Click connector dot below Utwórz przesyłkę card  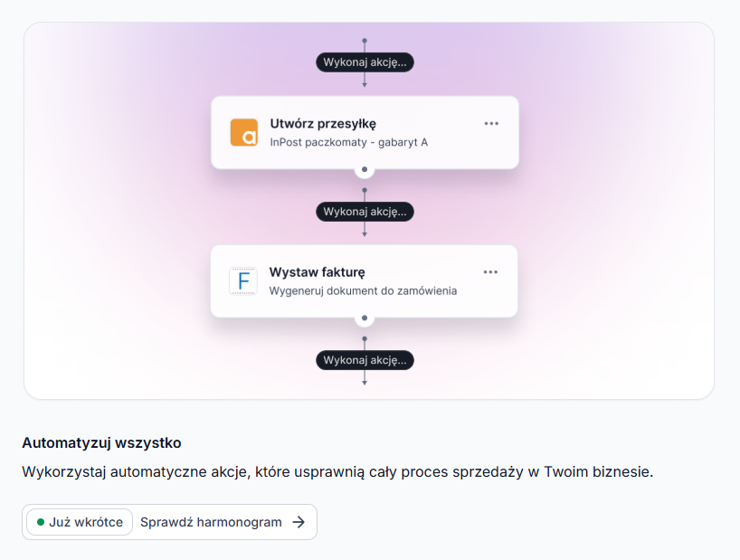pyautogui.click(x=365, y=169)
